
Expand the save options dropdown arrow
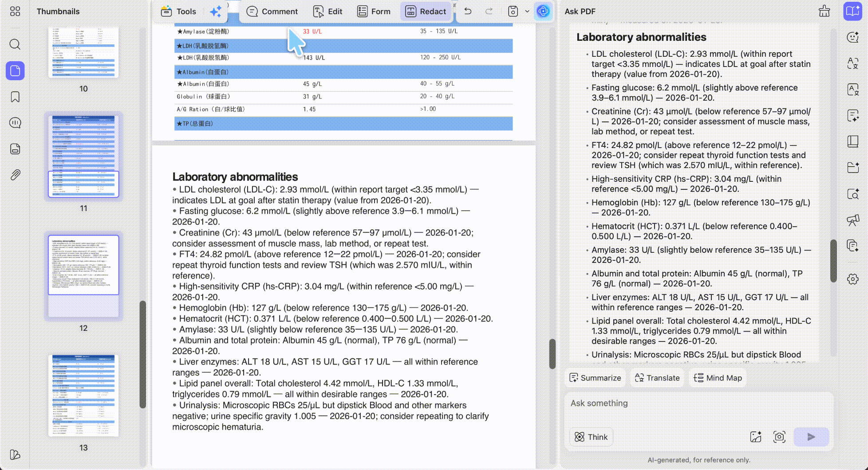(527, 12)
